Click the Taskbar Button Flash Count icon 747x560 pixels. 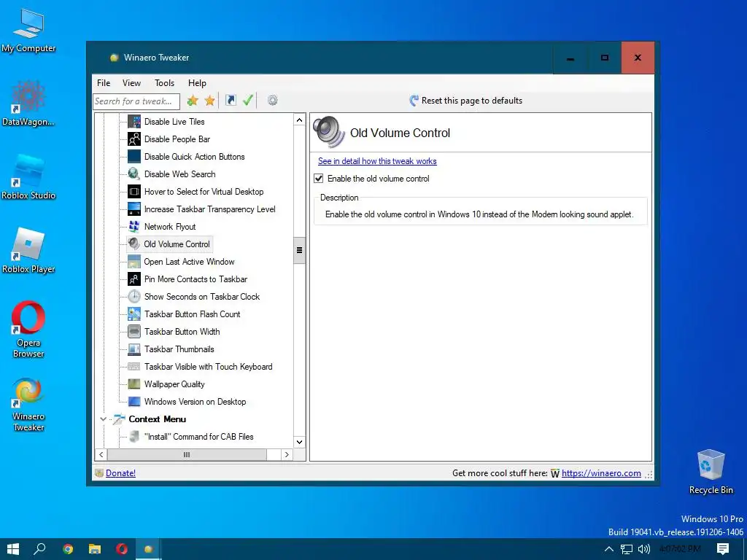134,314
